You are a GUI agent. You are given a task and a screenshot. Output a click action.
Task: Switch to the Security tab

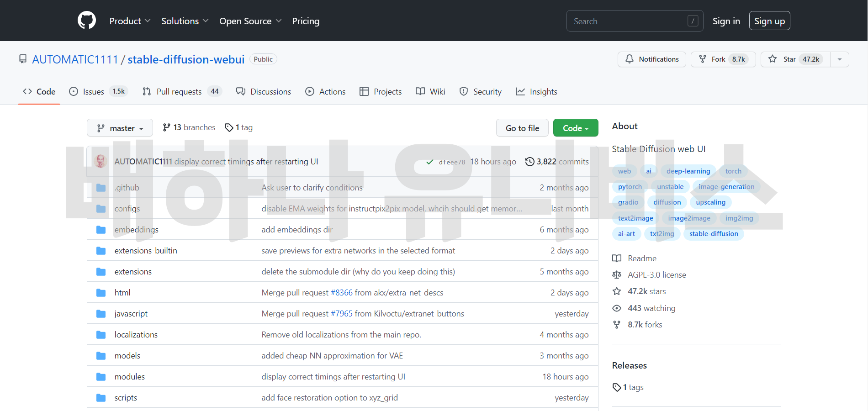click(480, 92)
